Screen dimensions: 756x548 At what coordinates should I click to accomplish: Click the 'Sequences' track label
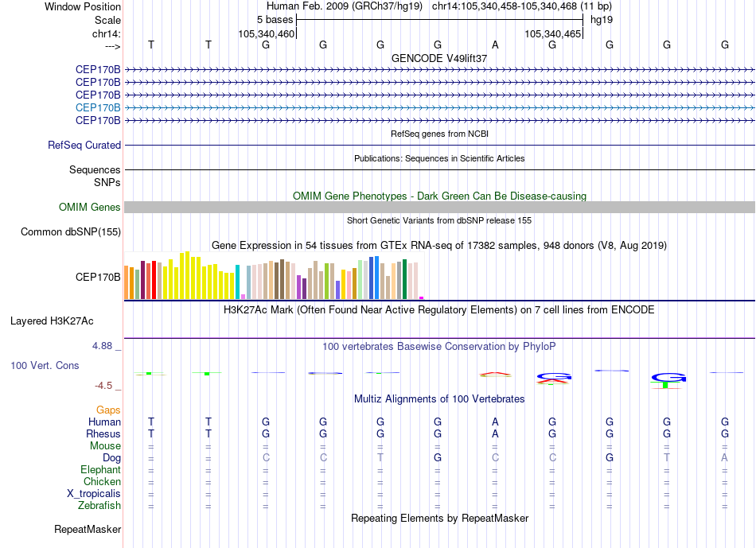tap(95, 169)
